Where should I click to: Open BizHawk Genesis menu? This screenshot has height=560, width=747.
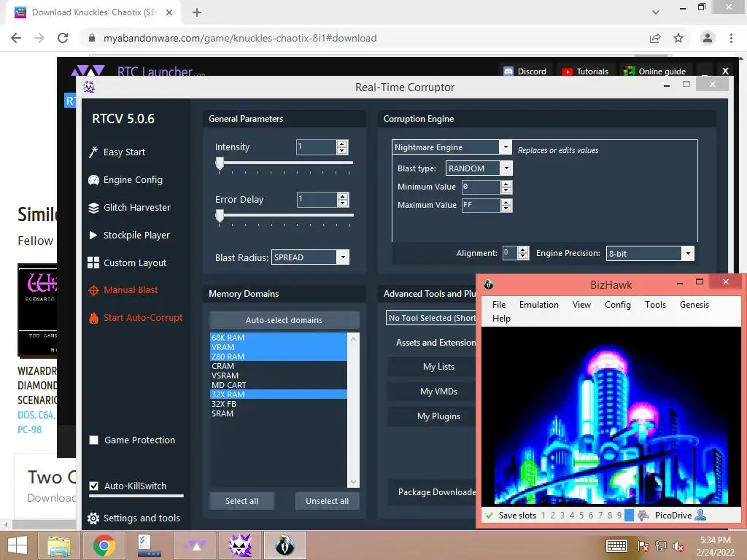[694, 305]
